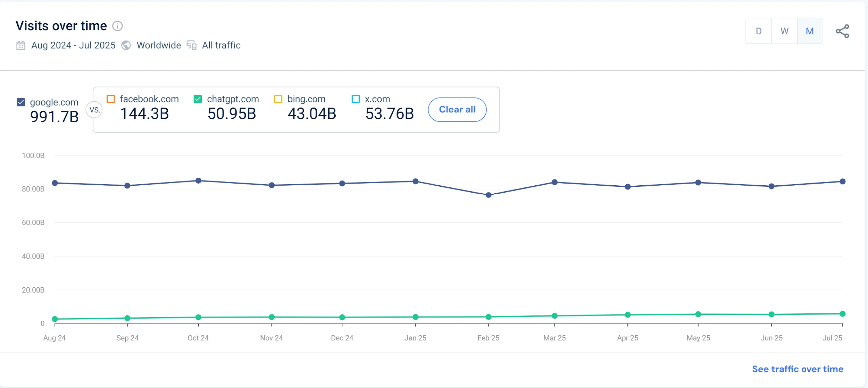Click the Worldwide globe icon
This screenshot has height=388, width=868.
[x=126, y=45]
